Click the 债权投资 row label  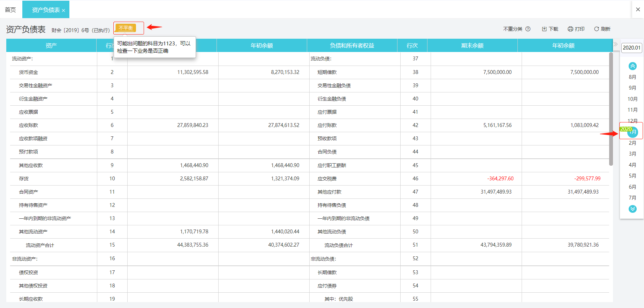pyautogui.click(x=29, y=272)
